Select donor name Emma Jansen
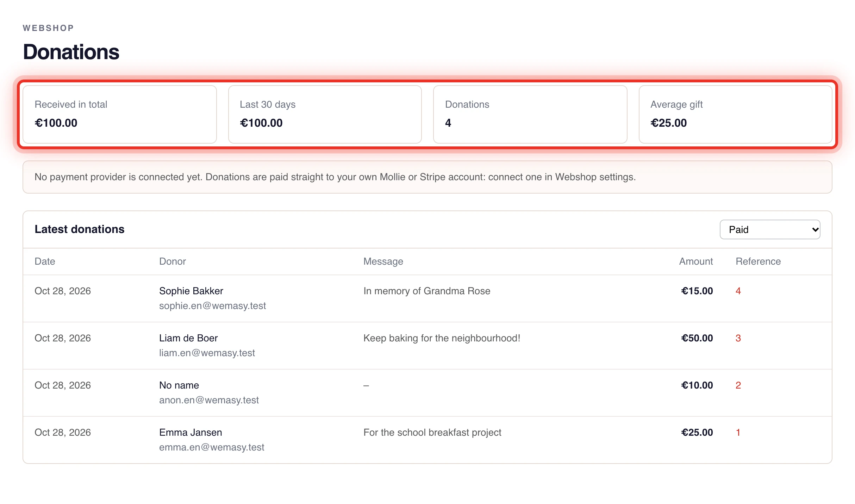855x504 pixels. (x=191, y=433)
